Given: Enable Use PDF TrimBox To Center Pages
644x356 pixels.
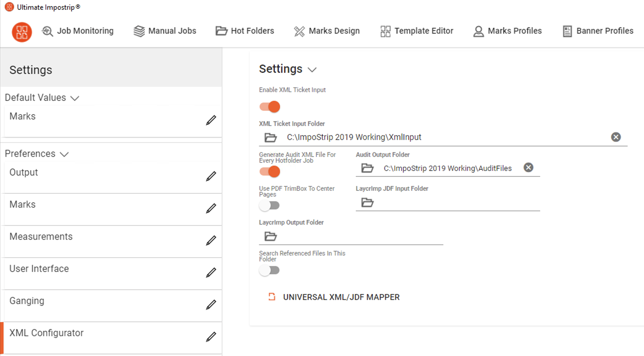Looking at the screenshot, I should click(x=269, y=205).
